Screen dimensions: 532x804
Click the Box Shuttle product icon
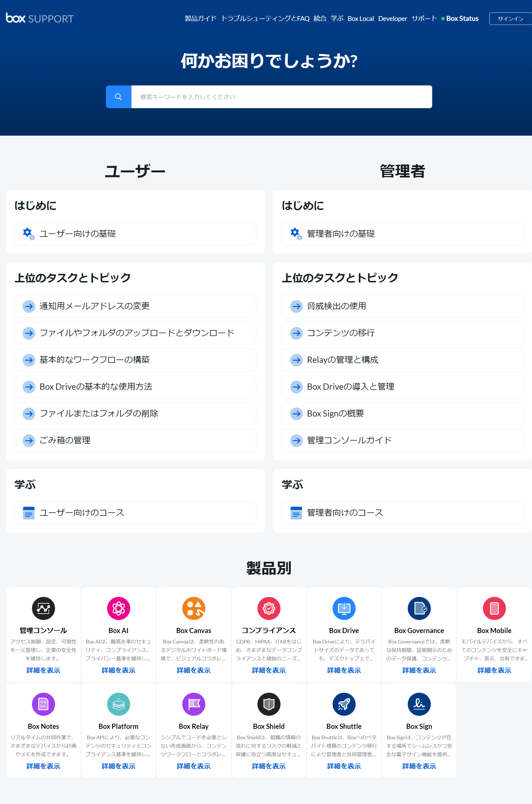click(x=344, y=704)
